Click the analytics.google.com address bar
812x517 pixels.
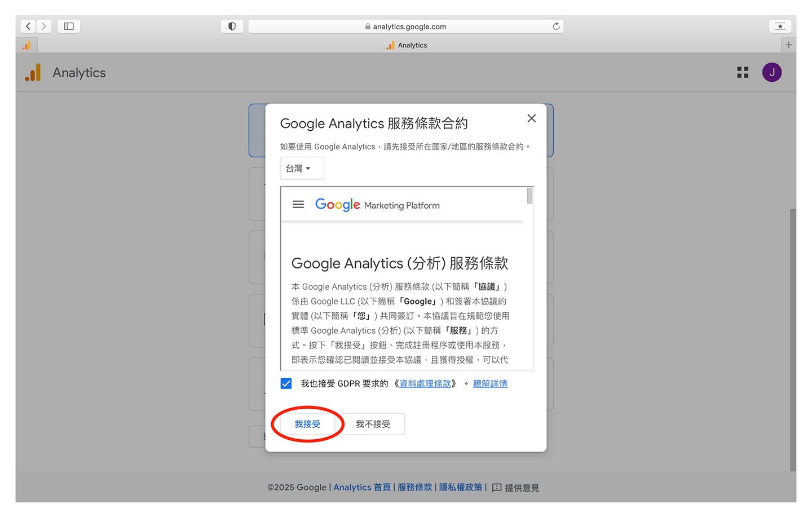(406, 26)
